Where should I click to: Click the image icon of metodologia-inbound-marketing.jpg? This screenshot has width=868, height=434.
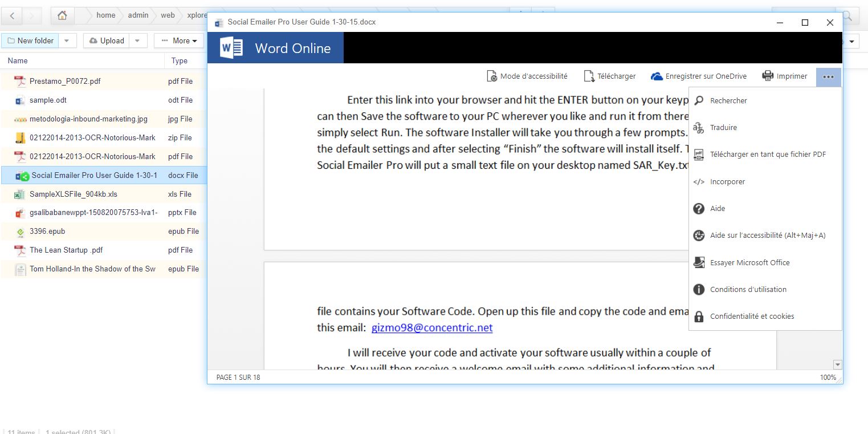(20, 119)
